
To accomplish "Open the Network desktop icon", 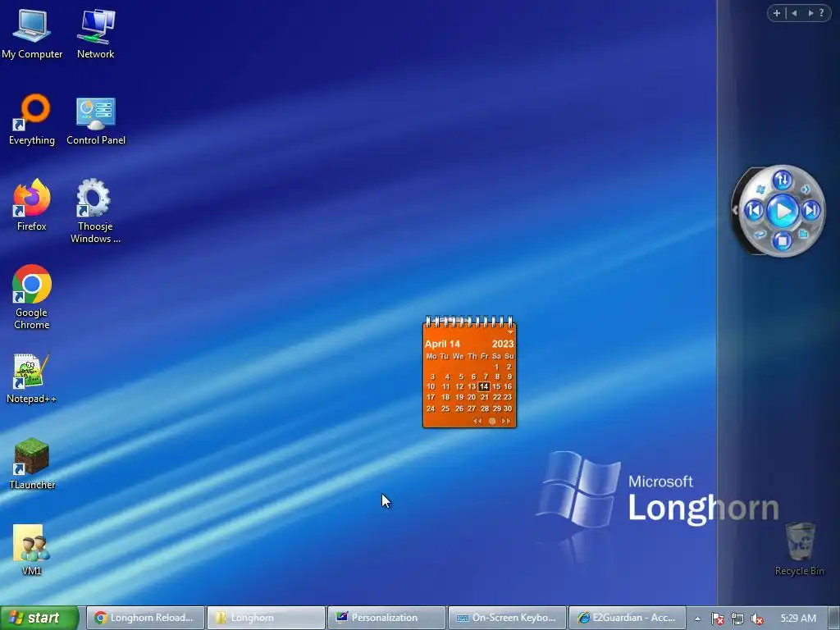I will click(95, 33).
